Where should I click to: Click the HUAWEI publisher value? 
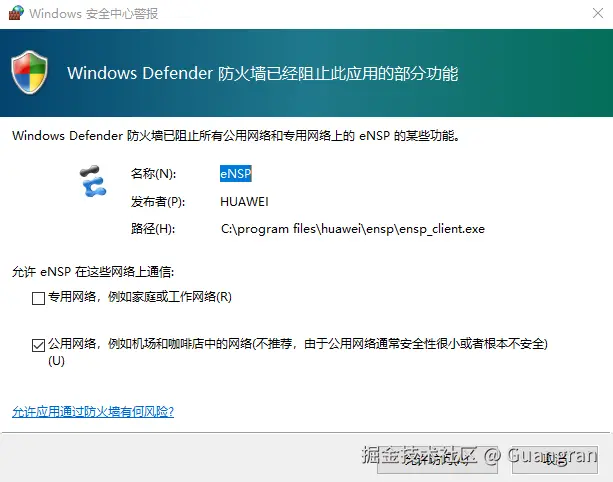244,202
